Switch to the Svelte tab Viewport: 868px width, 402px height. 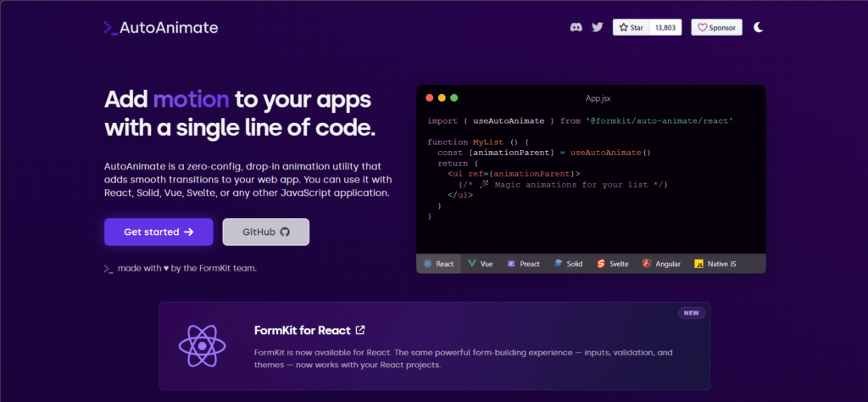612,264
